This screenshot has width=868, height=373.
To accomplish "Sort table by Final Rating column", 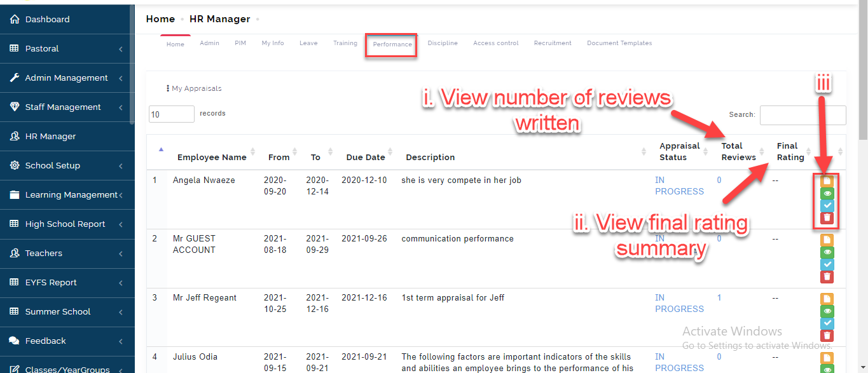I will 790,152.
